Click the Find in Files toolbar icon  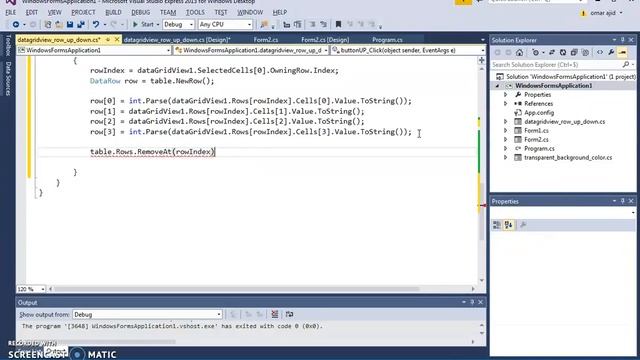pos(264,24)
